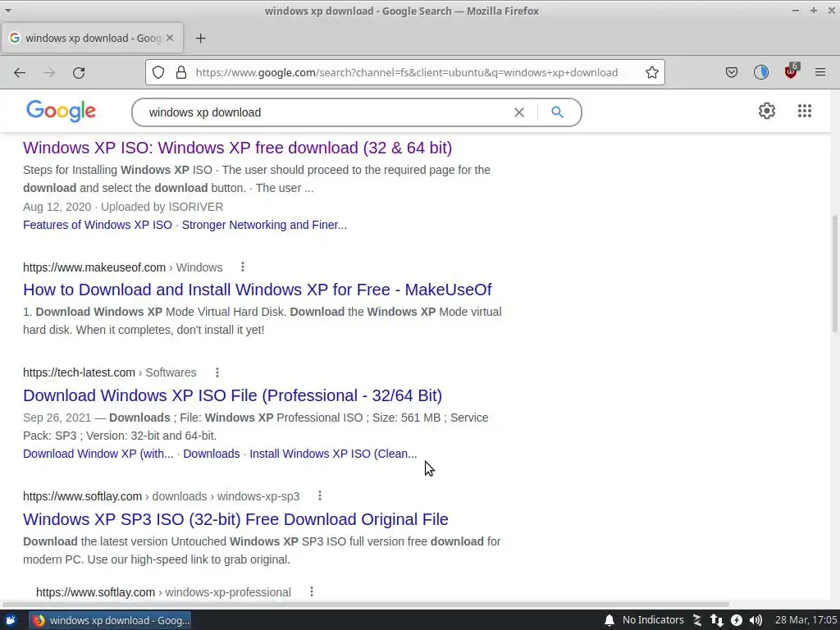Bookmark this page with the star
The width and height of the screenshot is (840, 630).
[651, 72]
